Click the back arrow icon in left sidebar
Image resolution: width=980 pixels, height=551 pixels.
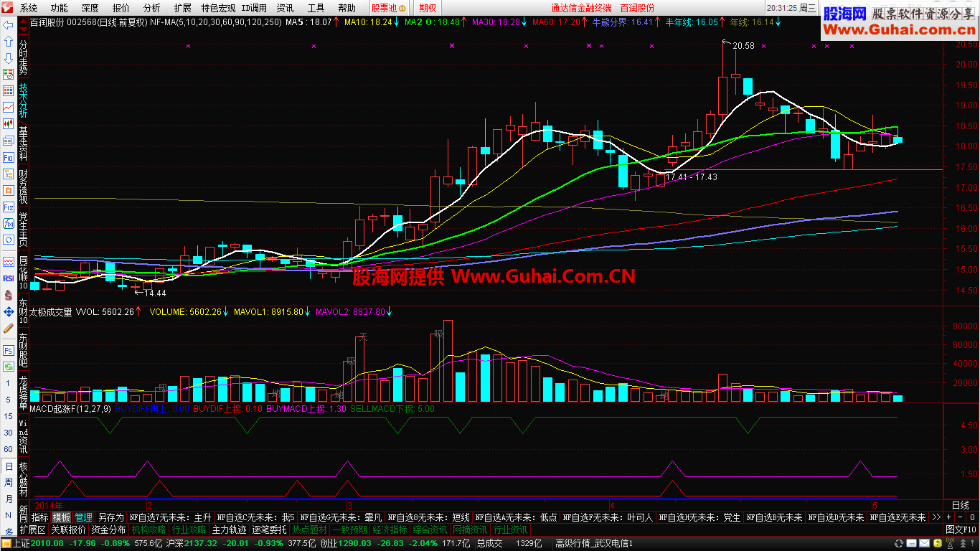tap(8, 25)
